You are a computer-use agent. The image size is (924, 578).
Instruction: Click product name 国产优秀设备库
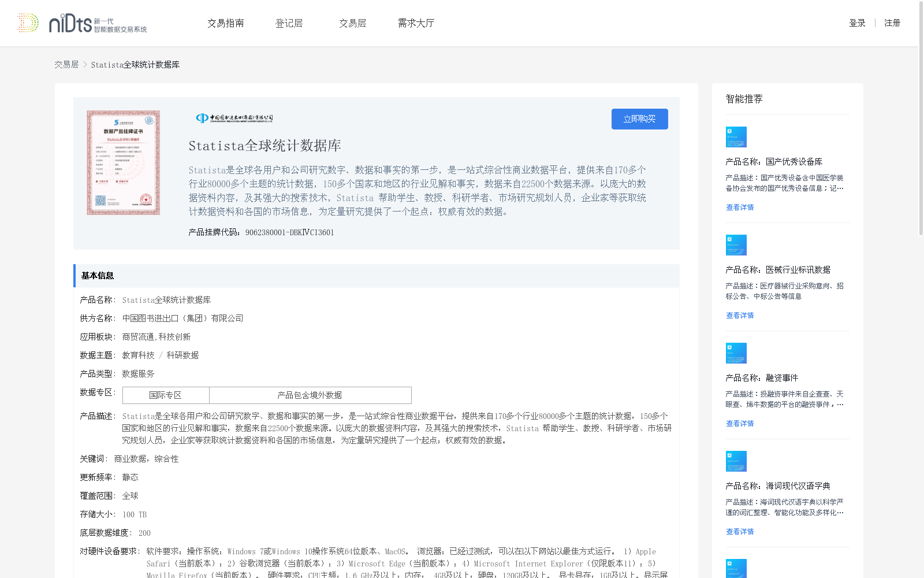pos(794,162)
